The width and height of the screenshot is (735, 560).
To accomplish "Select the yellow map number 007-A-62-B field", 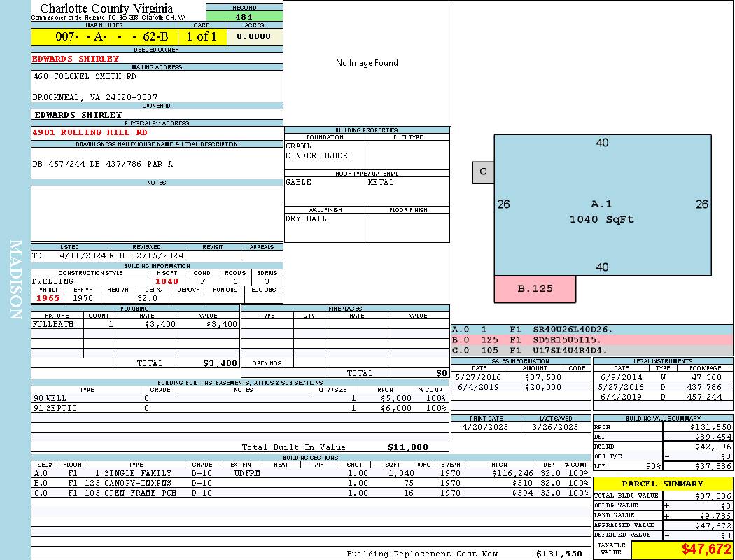I will 104,37.
